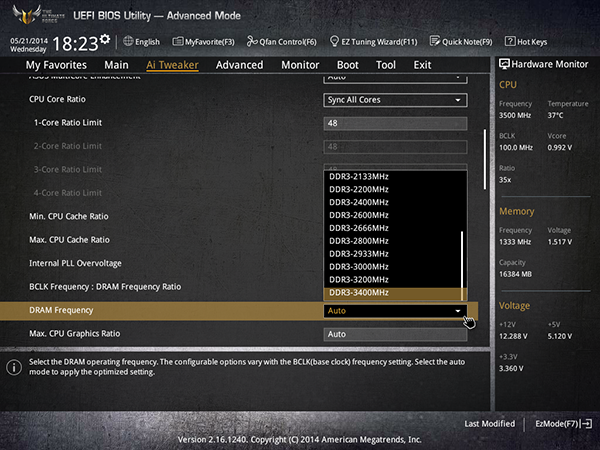Select Min. CPU Cache Ratio row
Image resolution: width=600 pixels, height=450 pixels.
point(69,216)
